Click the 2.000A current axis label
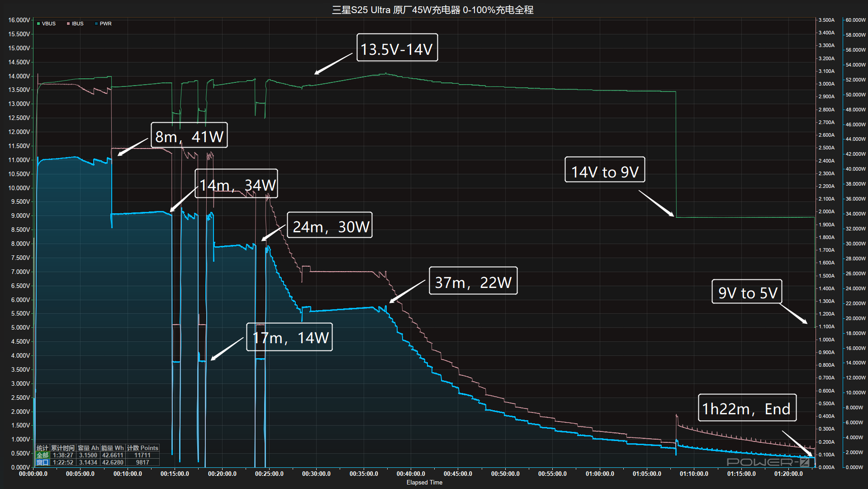This screenshot has height=489, width=868. point(826,211)
